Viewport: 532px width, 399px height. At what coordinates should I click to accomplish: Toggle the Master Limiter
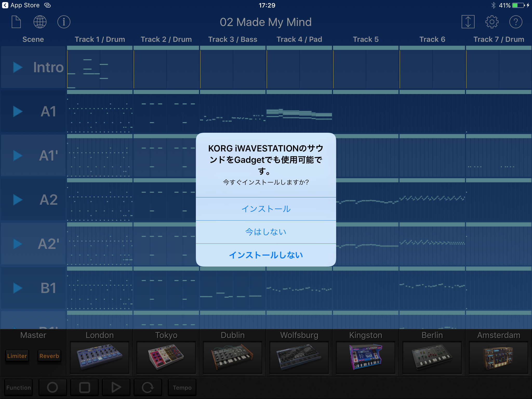click(x=17, y=356)
